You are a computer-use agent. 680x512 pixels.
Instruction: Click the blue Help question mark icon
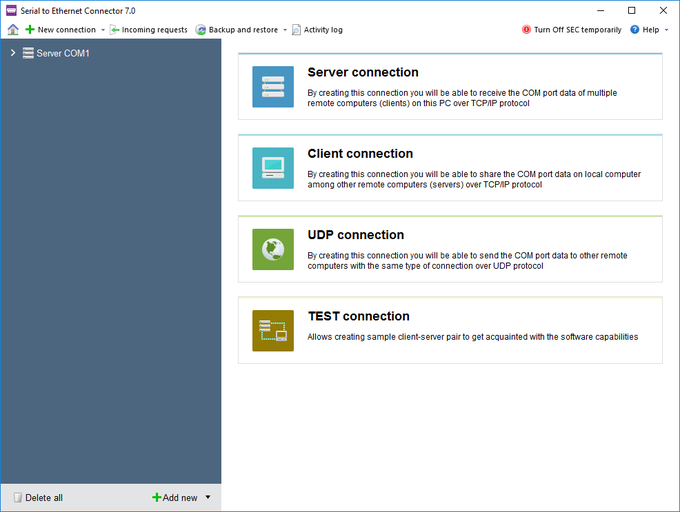coord(634,29)
